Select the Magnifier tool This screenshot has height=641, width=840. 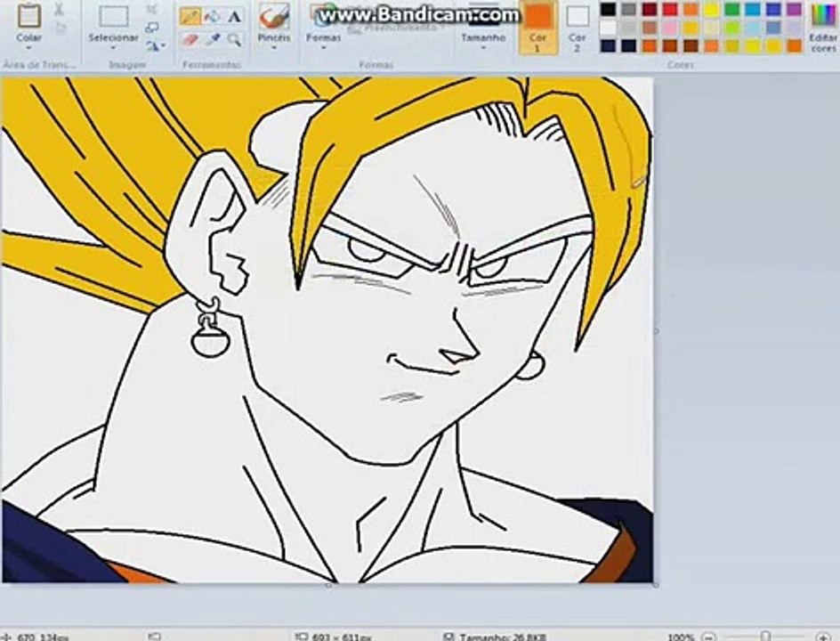click(234, 39)
